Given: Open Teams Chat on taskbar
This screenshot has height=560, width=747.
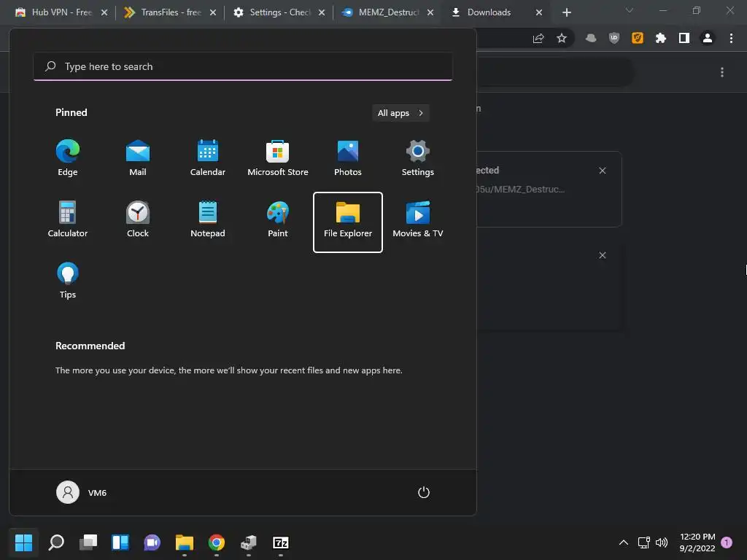Looking at the screenshot, I should click(x=152, y=542).
